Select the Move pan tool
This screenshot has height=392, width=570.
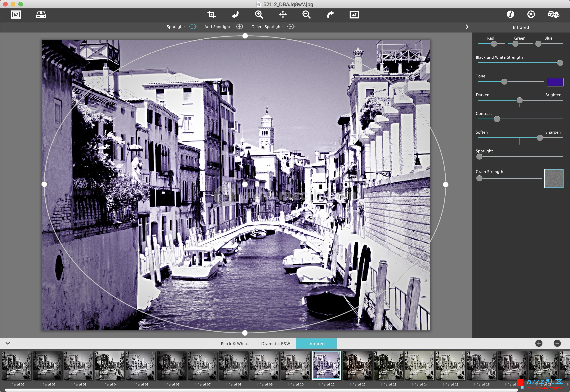(x=283, y=15)
